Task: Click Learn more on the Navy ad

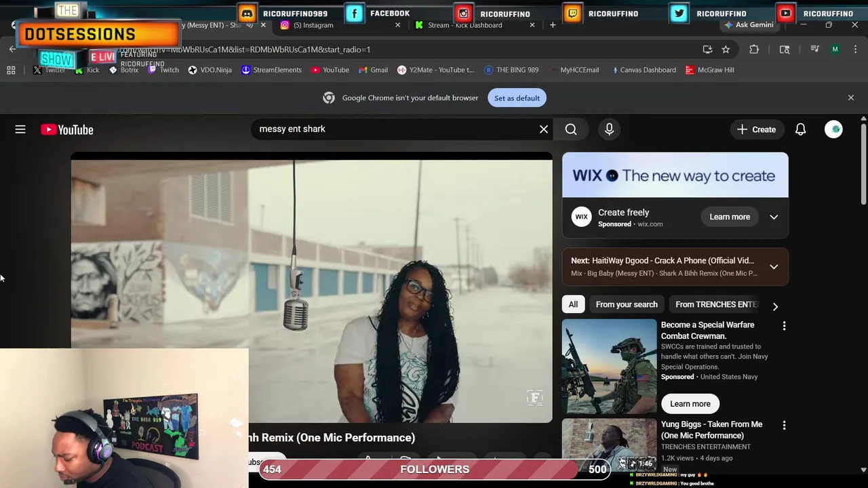Action: 690,404
